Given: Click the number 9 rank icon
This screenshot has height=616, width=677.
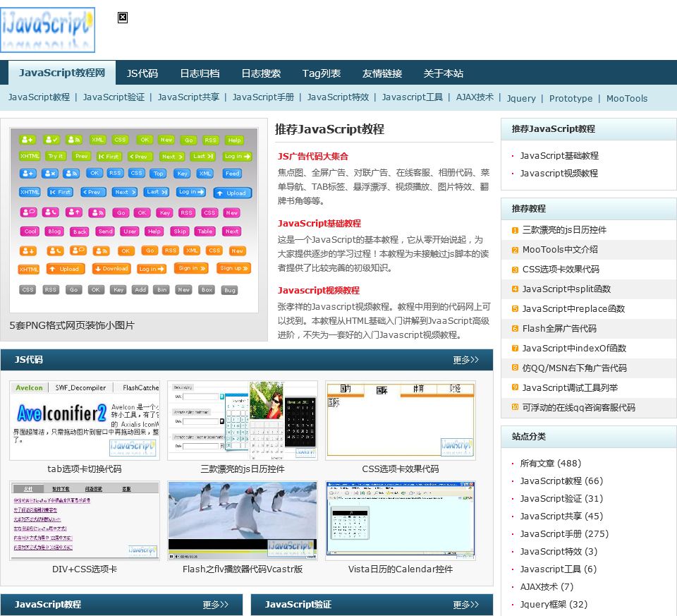Looking at the screenshot, I should point(515,387).
